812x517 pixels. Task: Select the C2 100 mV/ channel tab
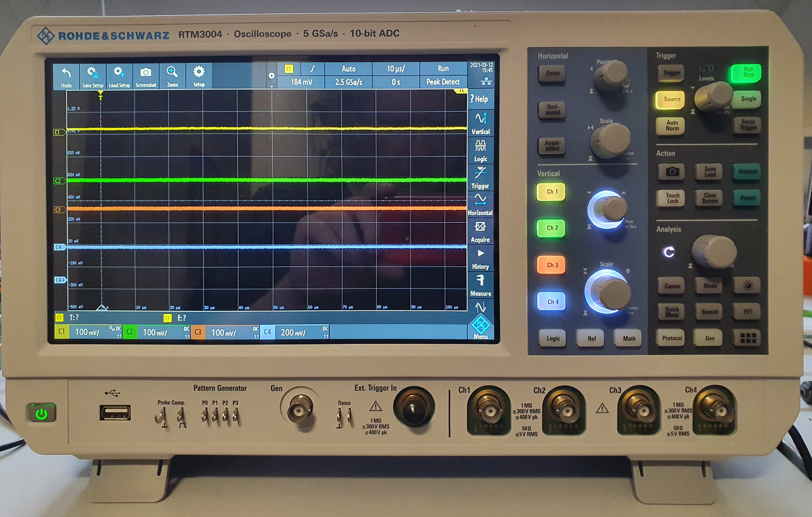(156, 332)
